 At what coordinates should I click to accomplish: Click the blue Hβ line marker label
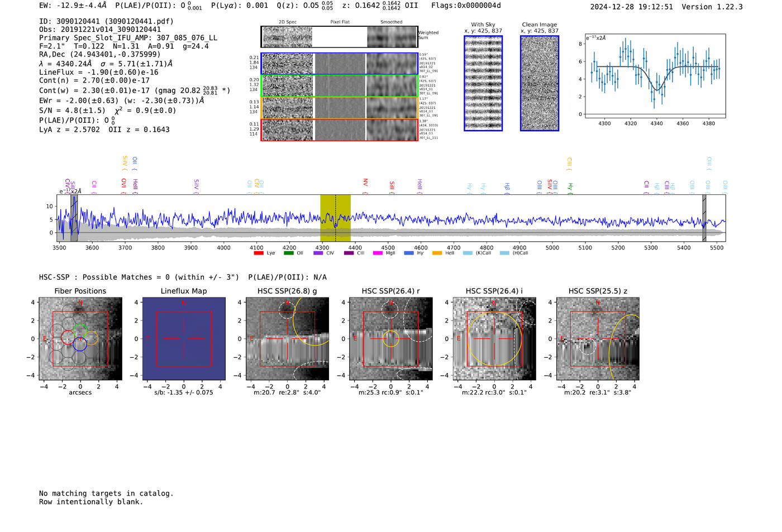(507, 187)
